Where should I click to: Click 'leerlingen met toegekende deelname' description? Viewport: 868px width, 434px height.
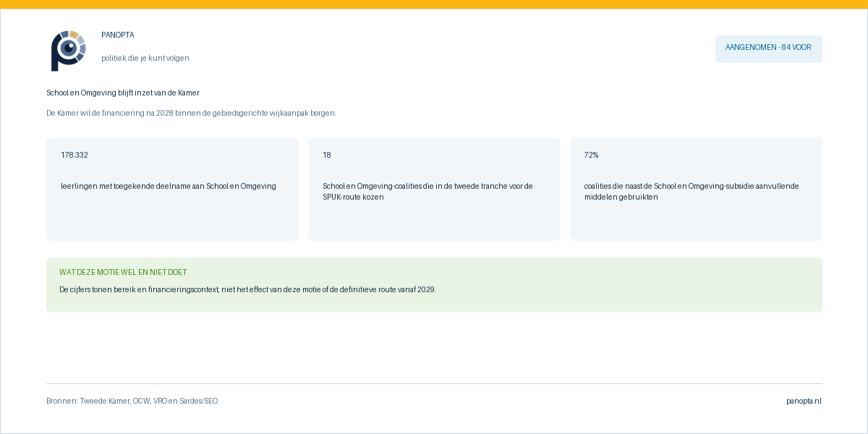tap(169, 186)
